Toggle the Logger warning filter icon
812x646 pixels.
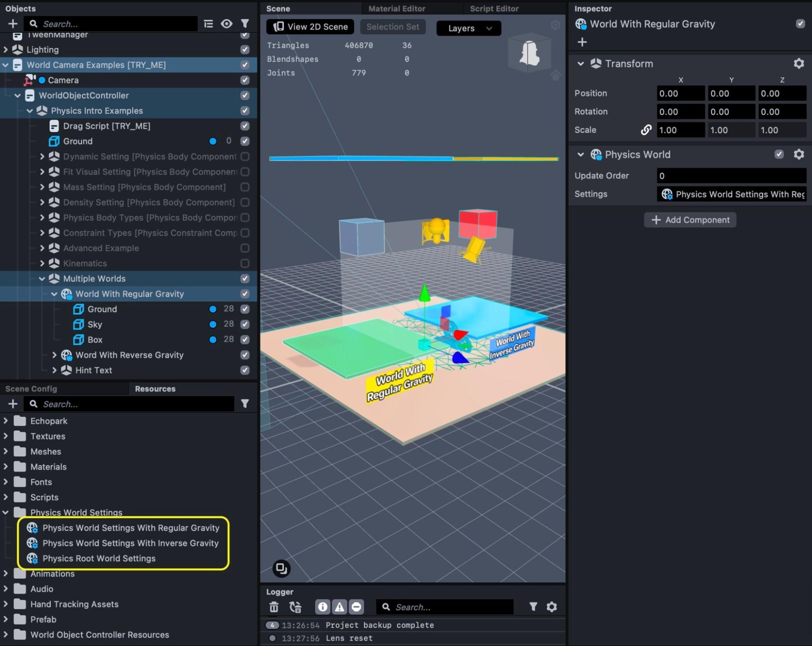pos(339,607)
